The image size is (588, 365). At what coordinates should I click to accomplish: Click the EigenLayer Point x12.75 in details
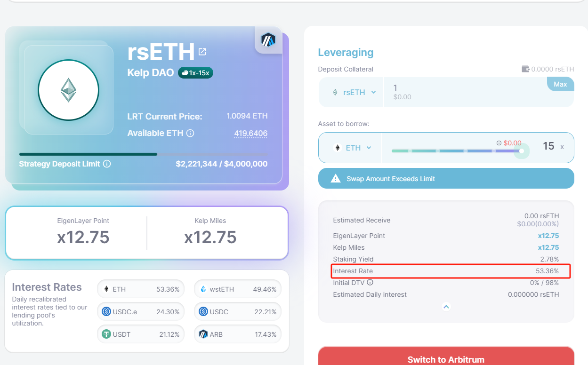pyautogui.click(x=548, y=236)
